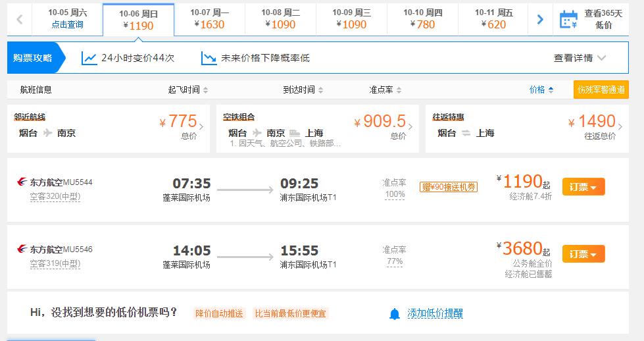Click the 未来价格下降概率低 text

click(265, 58)
